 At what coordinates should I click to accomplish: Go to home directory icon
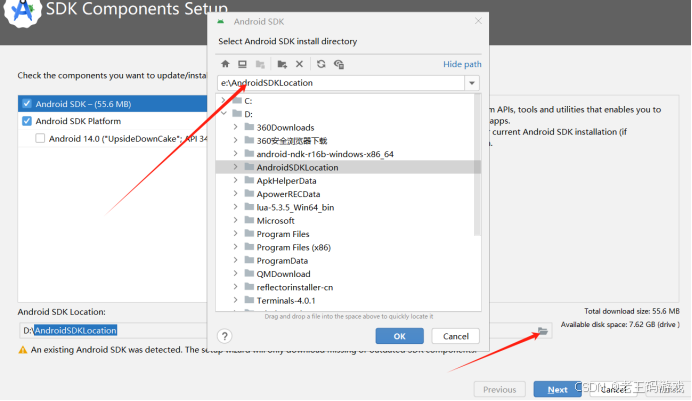coord(225,64)
